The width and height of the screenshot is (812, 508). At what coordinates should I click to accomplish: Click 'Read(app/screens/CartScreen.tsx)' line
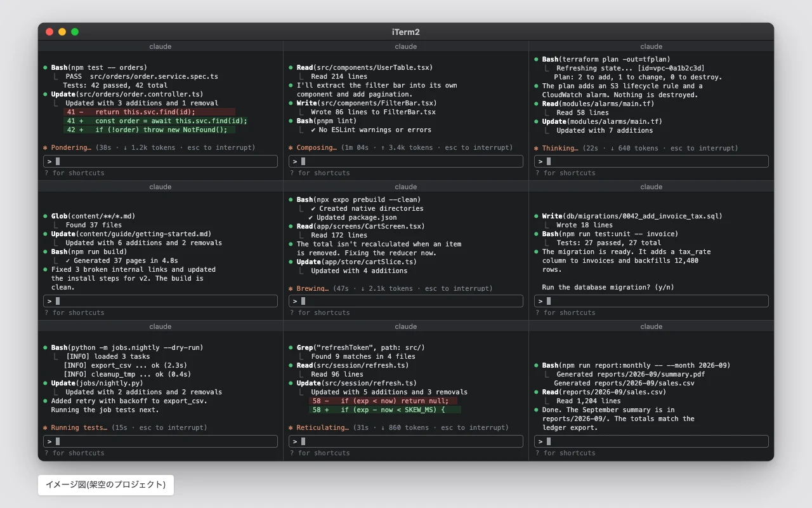pyautogui.click(x=357, y=226)
